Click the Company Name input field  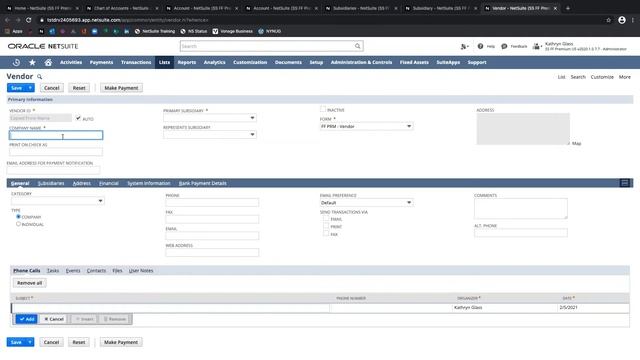pyautogui.click(x=56, y=135)
